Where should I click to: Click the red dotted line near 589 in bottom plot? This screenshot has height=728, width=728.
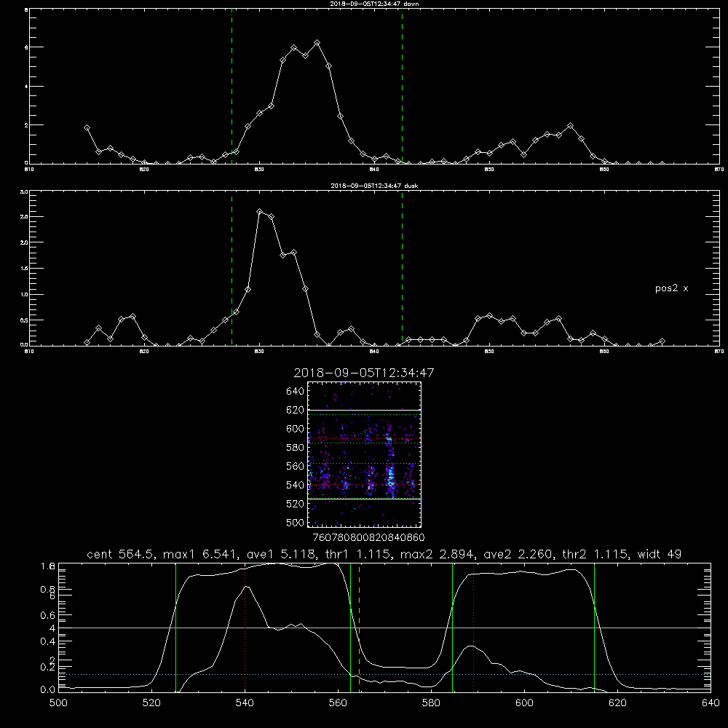click(474, 628)
